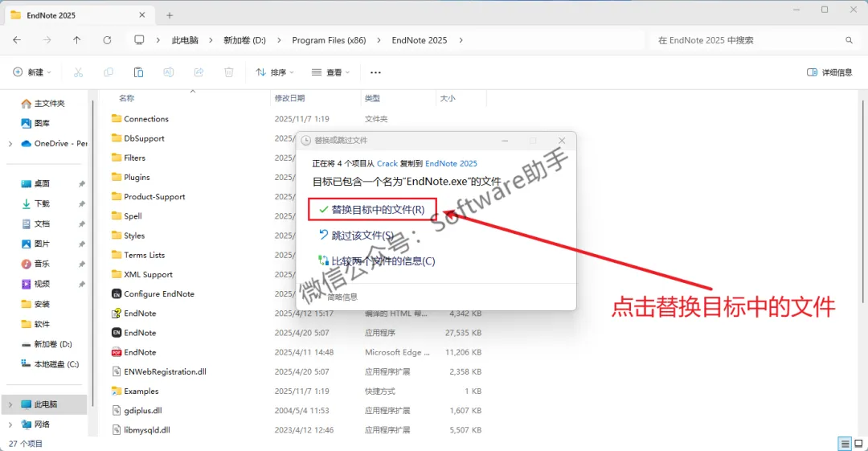This screenshot has width=868, height=451.
Task: Expand chevron after EndNote 2025 in address bar
Action: tap(461, 40)
